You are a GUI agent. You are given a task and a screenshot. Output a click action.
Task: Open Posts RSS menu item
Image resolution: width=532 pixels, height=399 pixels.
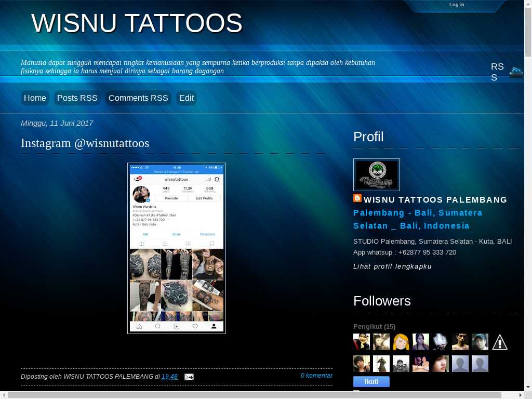click(x=77, y=98)
